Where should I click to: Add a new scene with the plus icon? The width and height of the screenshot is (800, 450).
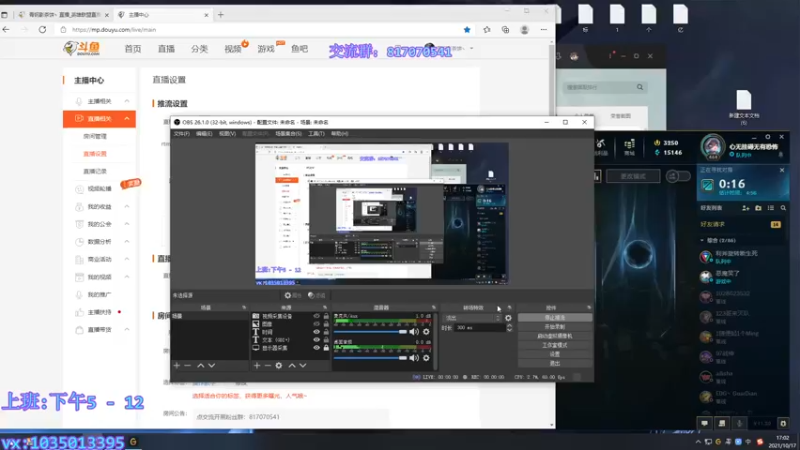coord(177,365)
